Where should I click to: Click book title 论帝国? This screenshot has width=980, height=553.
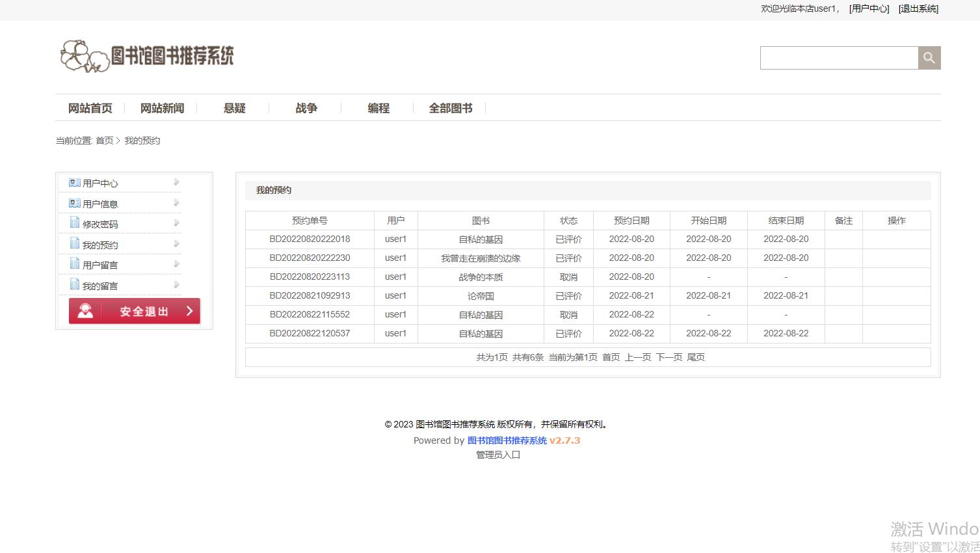[481, 296]
